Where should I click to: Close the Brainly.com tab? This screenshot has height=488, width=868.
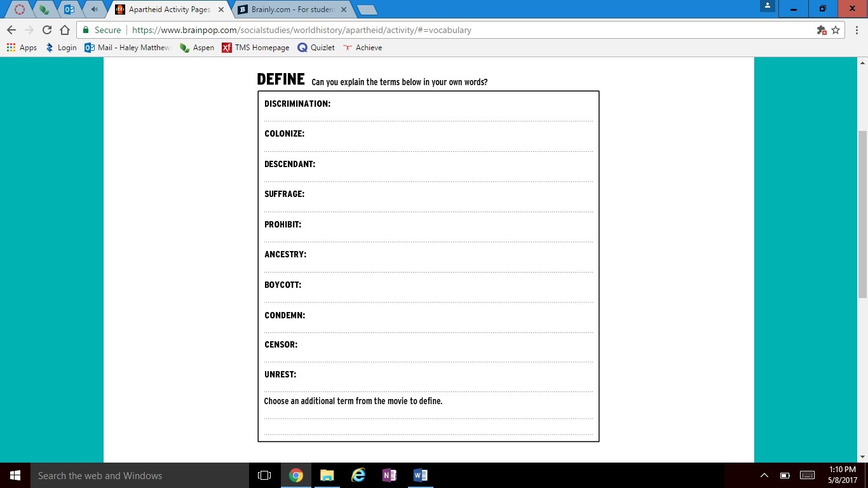(x=344, y=10)
